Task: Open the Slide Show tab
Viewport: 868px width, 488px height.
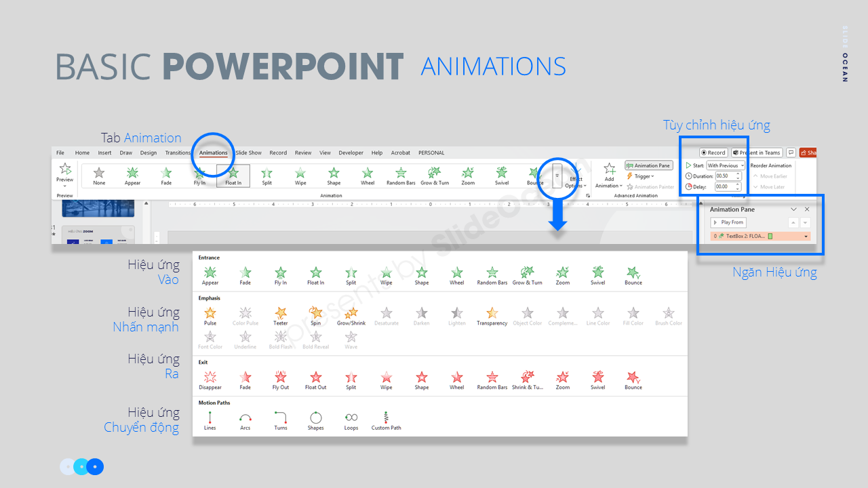Action: pos(248,152)
